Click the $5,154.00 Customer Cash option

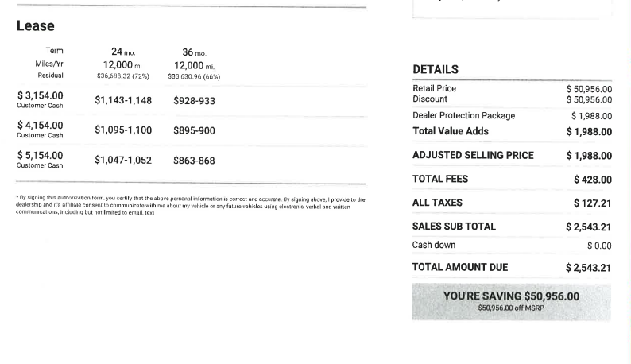(x=40, y=160)
